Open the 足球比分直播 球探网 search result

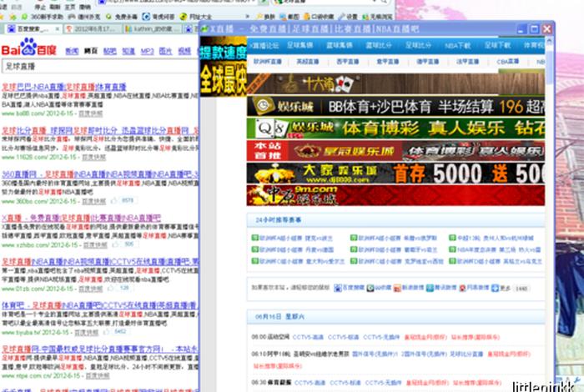100,131
